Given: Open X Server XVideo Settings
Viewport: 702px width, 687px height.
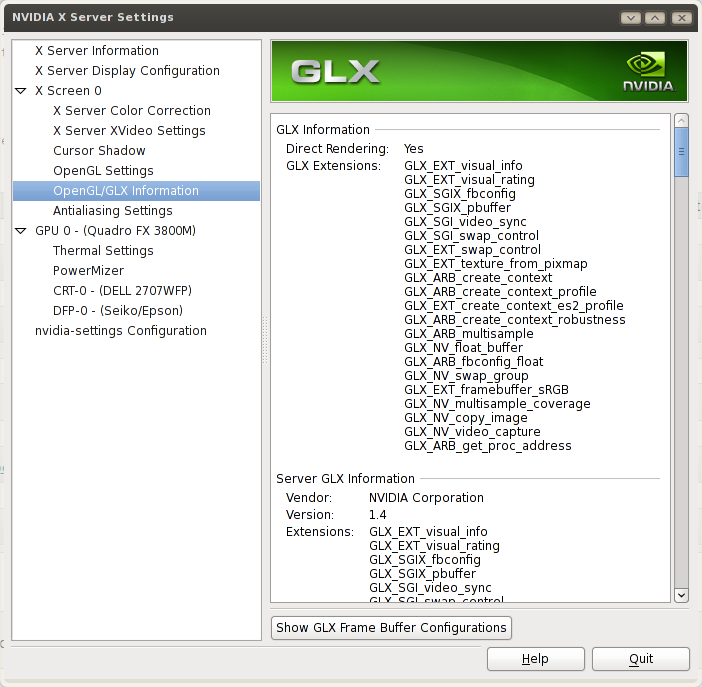Looking at the screenshot, I should [x=129, y=131].
